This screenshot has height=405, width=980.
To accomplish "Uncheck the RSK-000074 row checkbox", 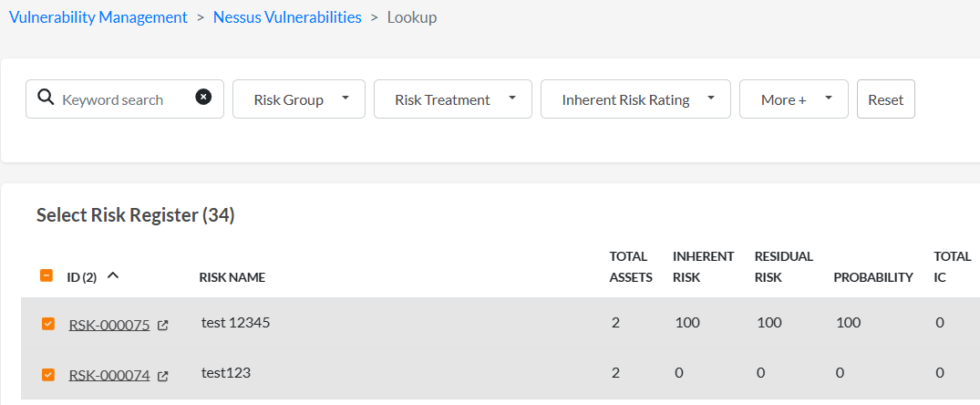I will (47, 374).
